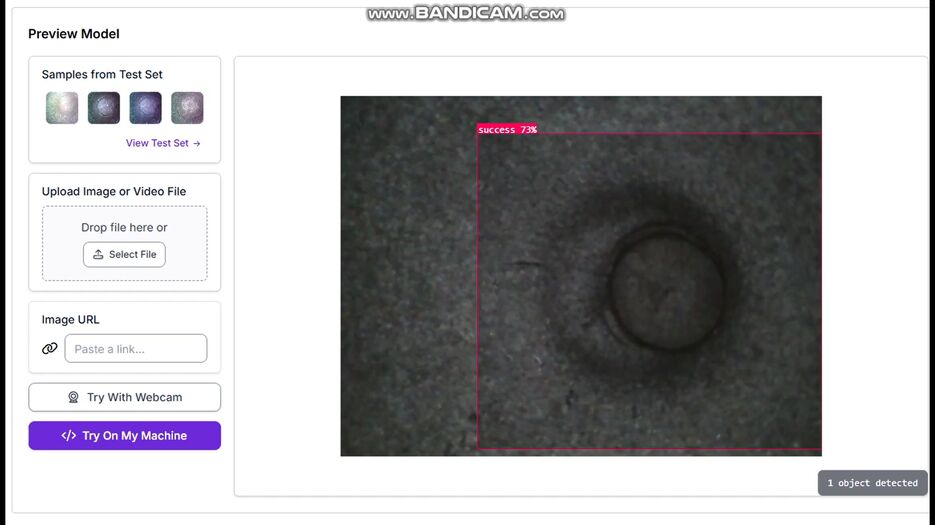Click the 'Samples from Test Set' title
This screenshot has width=935, height=525.
(102, 74)
